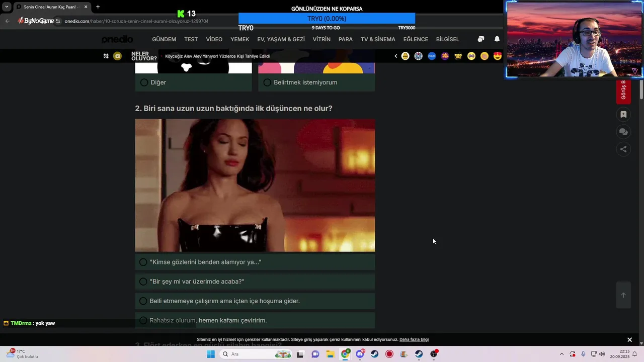Open the purple video chat taskbar icon
Image resolution: width=644 pixels, height=362 pixels.
[x=315, y=354]
